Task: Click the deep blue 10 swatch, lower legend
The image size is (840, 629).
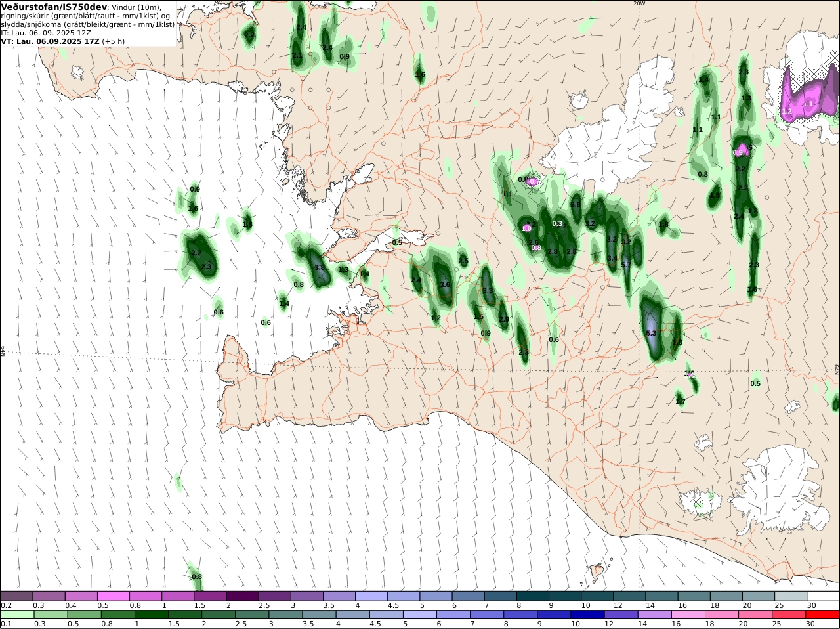Action: coord(587,615)
